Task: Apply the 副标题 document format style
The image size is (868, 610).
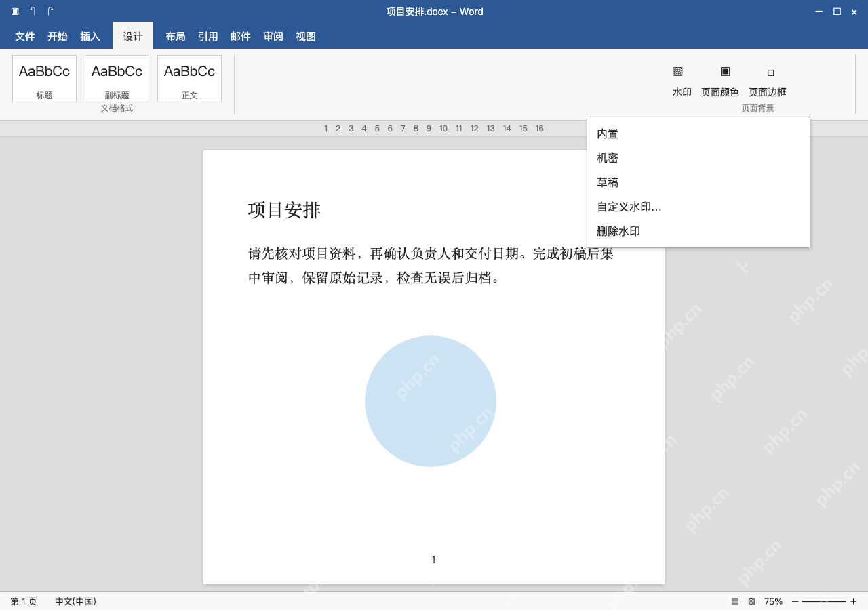Action: pyautogui.click(x=117, y=79)
